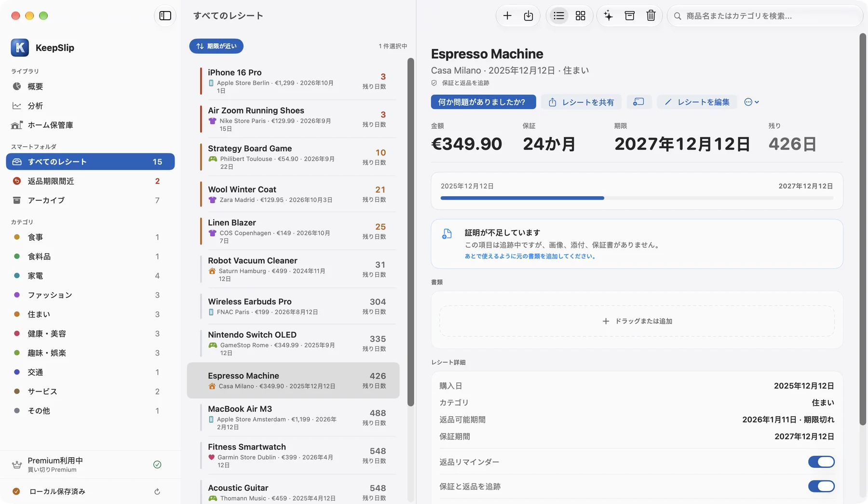Toggle 返品リマインダー switch

click(x=821, y=462)
